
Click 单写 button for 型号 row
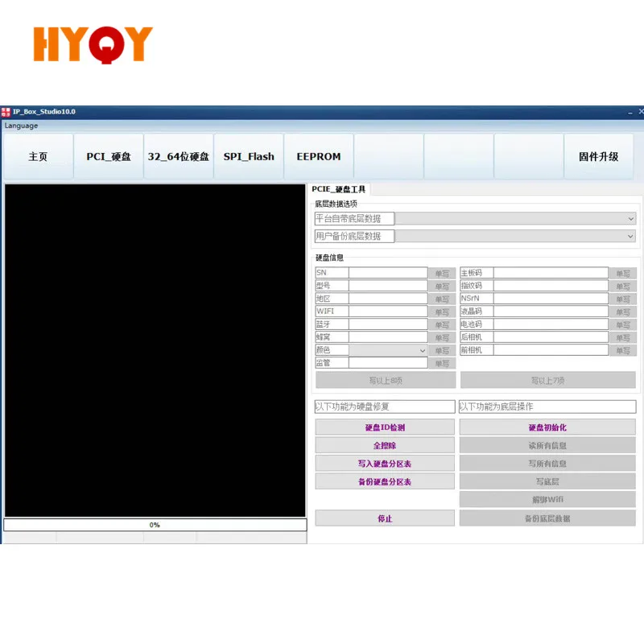pos(442,287)
